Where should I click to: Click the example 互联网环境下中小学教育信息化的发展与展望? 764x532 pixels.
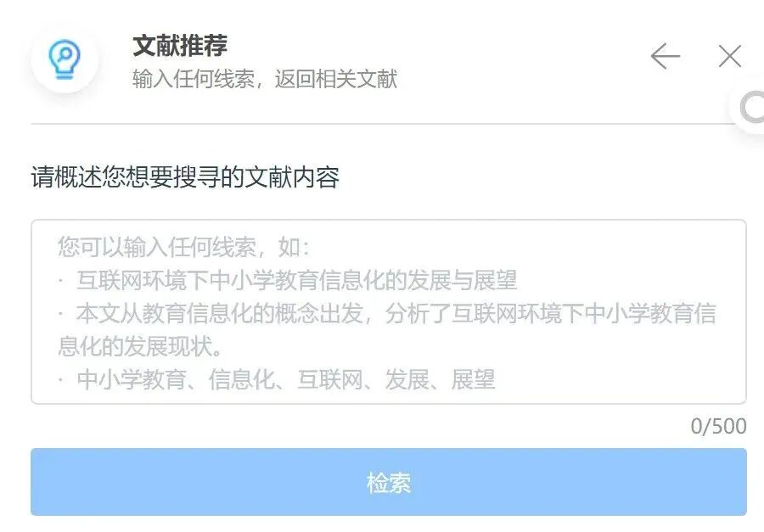tap(297, 280)
